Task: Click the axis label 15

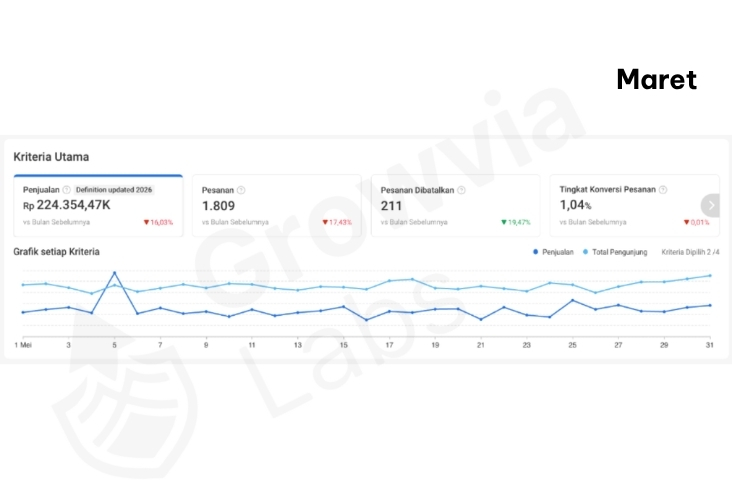Action: click(344, 345)
